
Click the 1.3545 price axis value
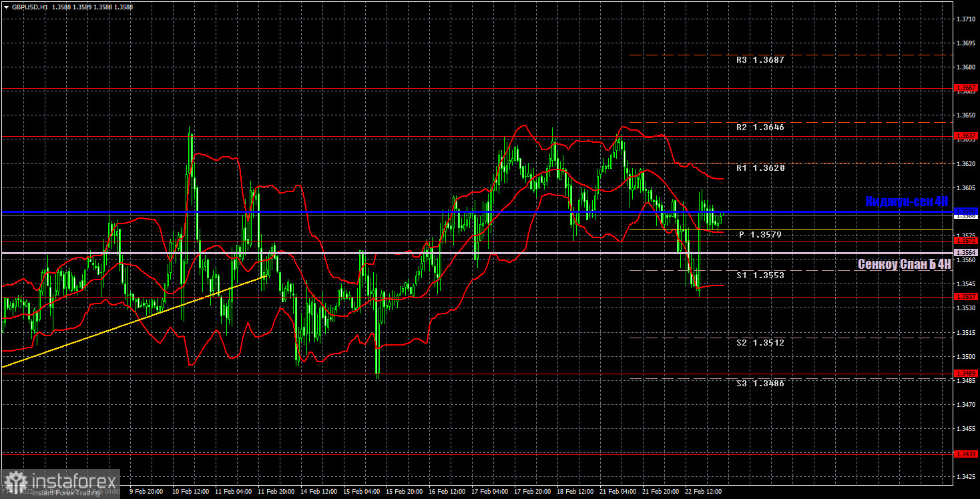[966, 284]
